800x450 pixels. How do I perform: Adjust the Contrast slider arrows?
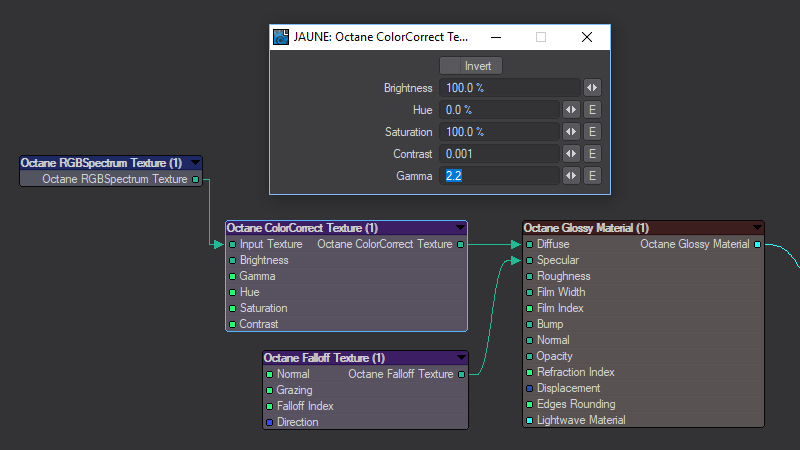[571, 154]
